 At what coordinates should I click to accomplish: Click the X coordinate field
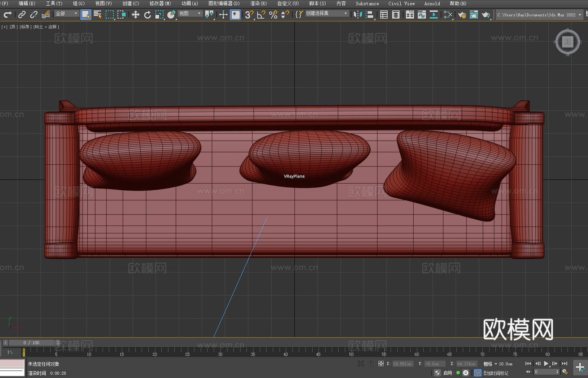click(x=403, y=364)
